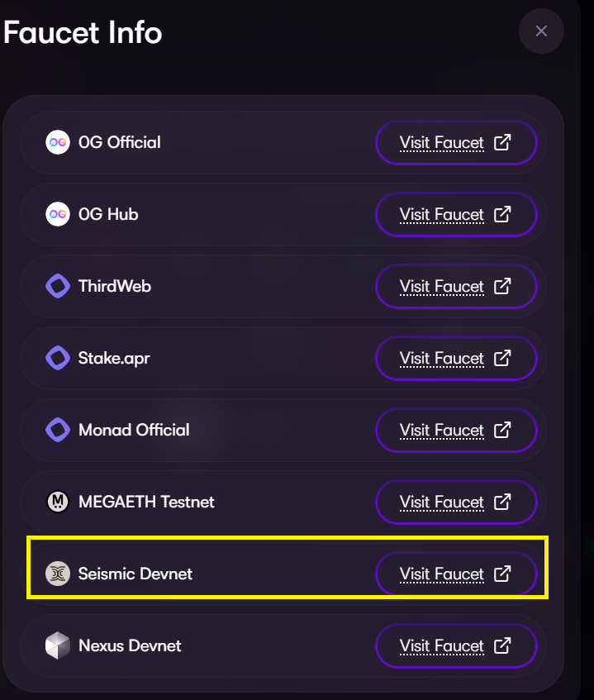Click the 0G Official logo icon
The width and height of the screenshot is (594, 700).
(x=58, y=142)
